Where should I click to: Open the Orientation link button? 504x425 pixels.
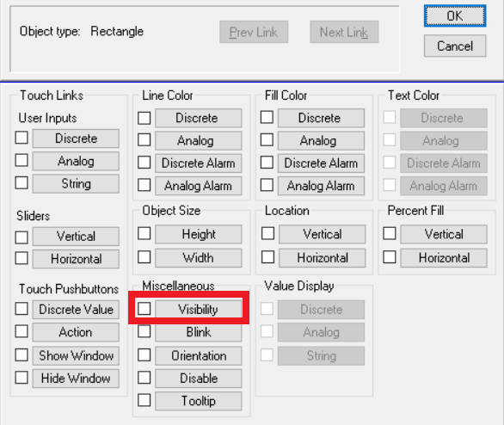click(x=199, y=356)
